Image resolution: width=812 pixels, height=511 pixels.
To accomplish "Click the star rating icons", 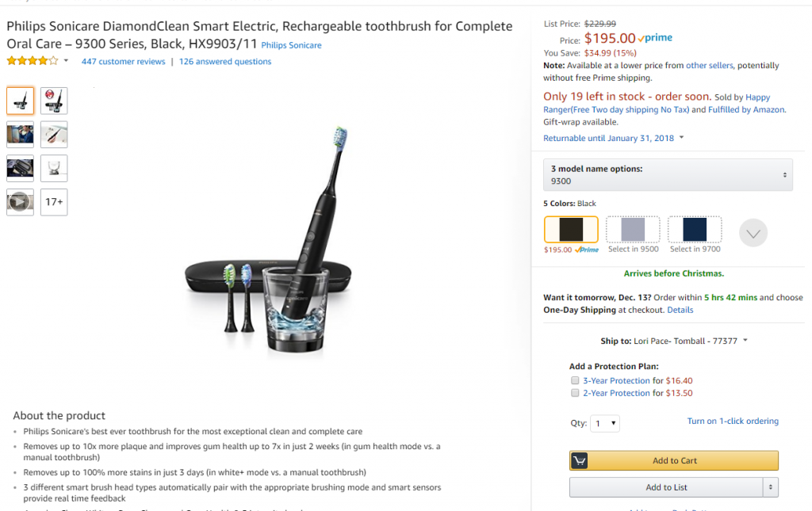I will [33, 61].
